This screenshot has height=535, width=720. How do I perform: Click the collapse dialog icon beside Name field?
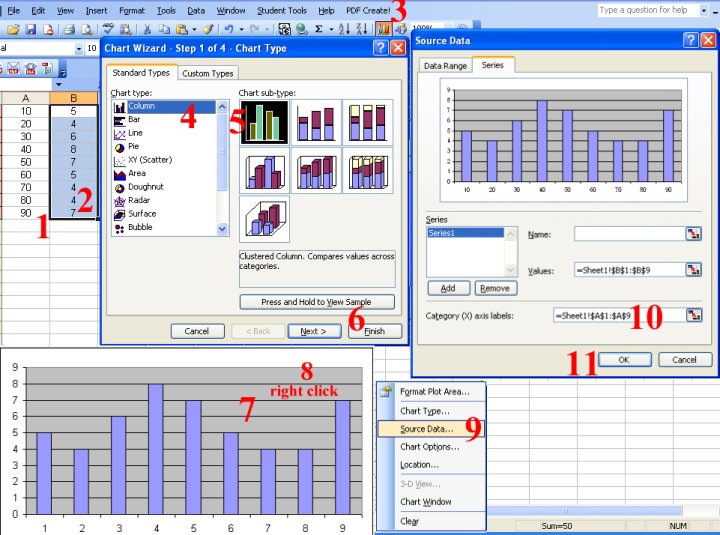693,234
